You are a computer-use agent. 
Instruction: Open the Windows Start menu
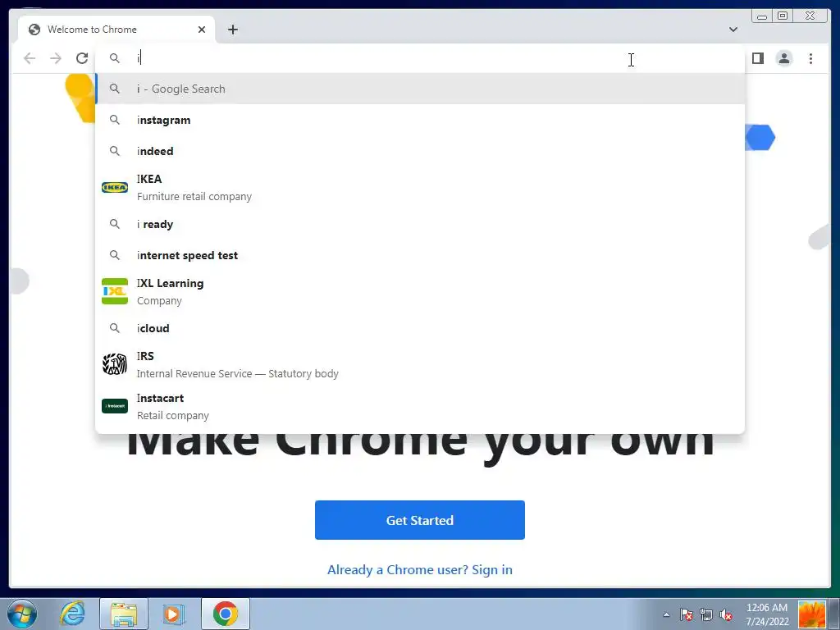tap(21, 614)
